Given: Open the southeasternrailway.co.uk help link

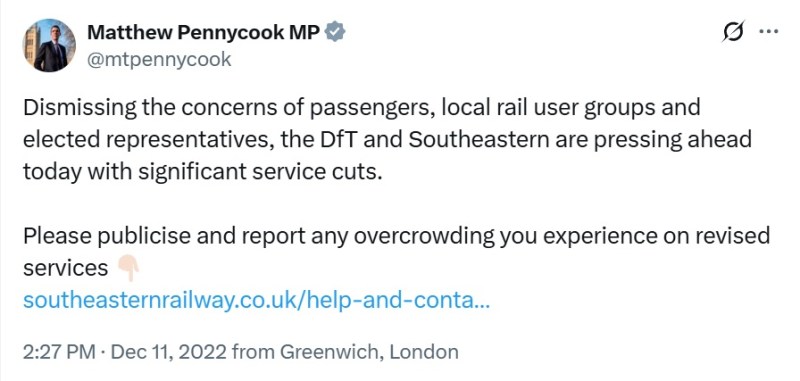Looking at the screenshot, I should (x=256, y=300).
